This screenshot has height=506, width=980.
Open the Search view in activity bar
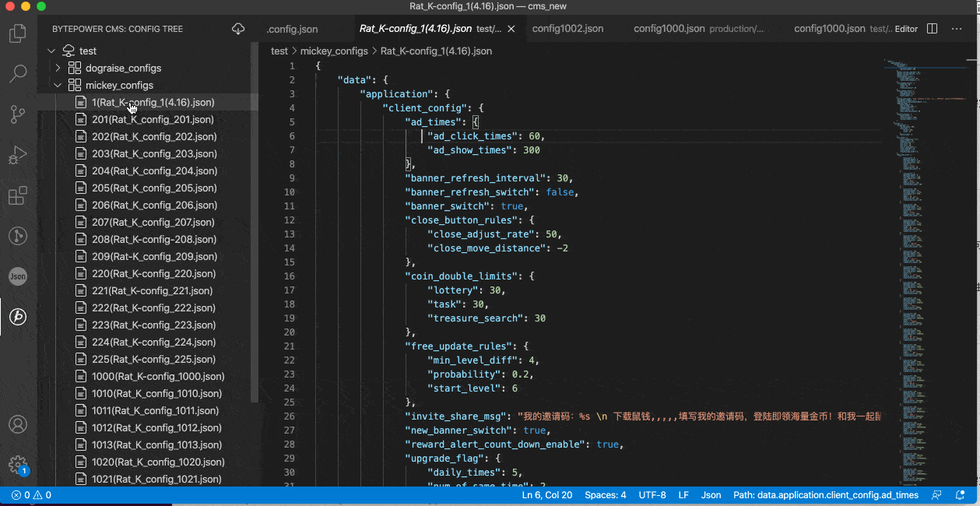pyautogui.click(x=17, y=74)
